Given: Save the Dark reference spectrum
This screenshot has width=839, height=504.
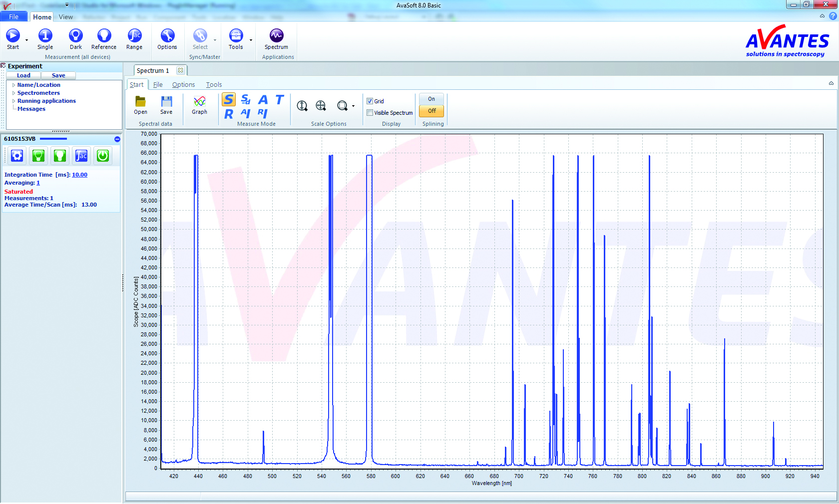Looking at the screenshot, I should 76,35.
